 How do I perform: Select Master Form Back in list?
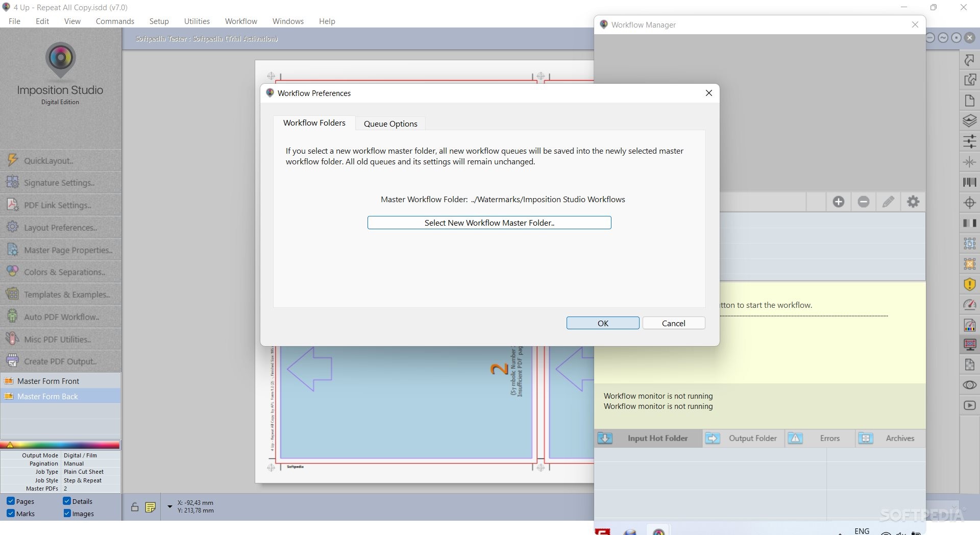pyautogui.click(x=61, y=396)
